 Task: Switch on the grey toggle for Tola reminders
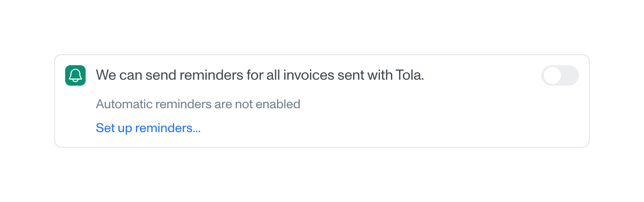pos(560,75)
